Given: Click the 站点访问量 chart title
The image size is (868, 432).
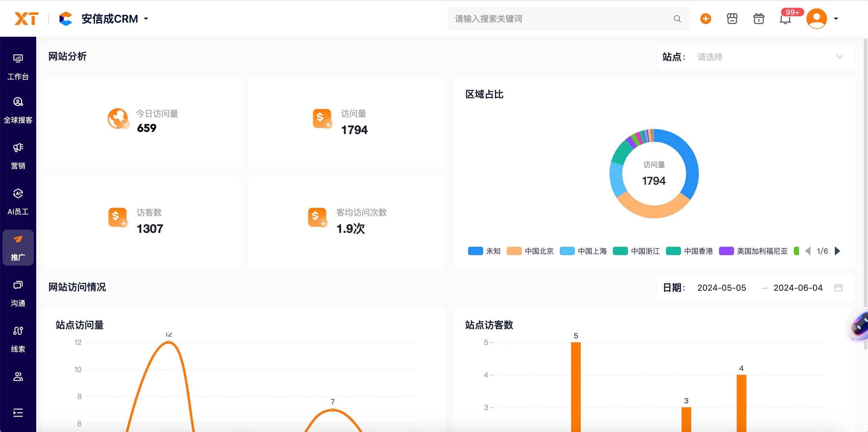Looking at the screenshot, I should click(x=80, y=325).
